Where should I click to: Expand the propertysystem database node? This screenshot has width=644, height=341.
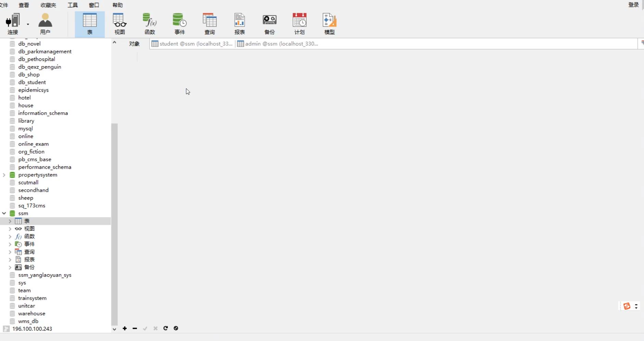(4, 175)
